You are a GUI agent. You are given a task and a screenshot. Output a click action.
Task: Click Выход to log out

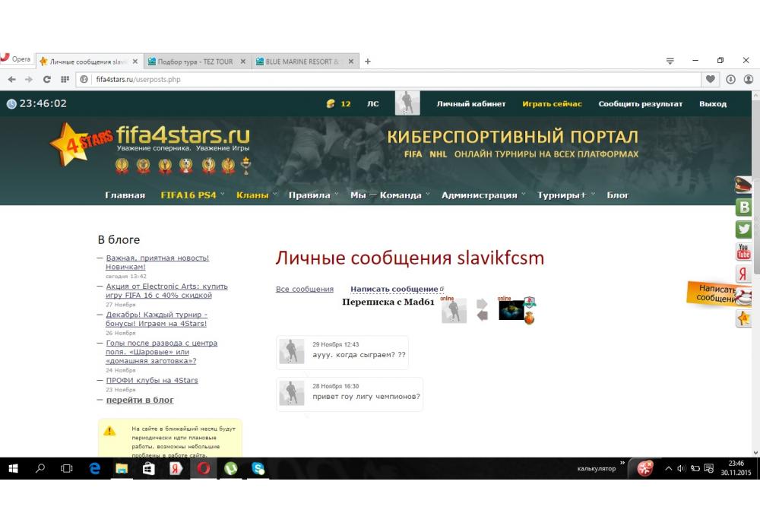tap(713, 103)
